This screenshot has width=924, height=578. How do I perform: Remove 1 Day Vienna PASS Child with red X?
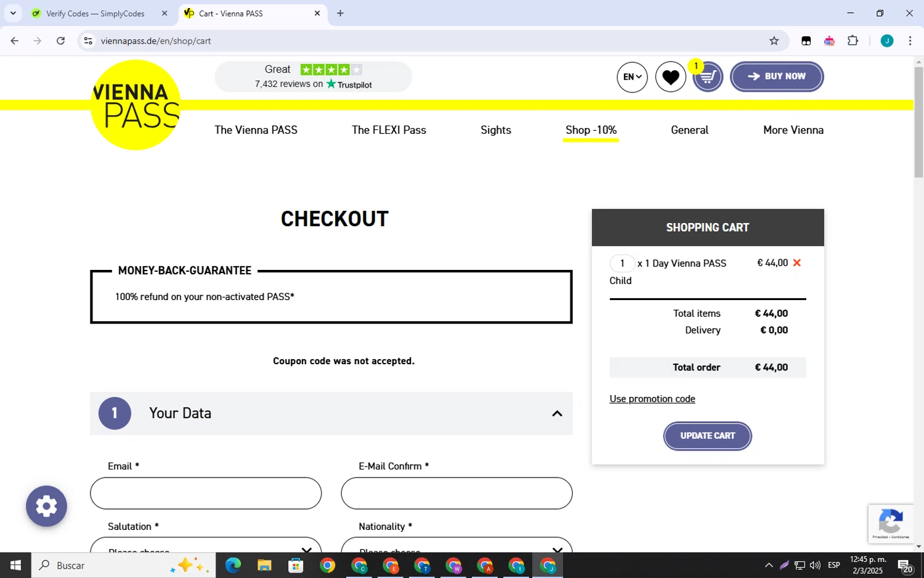(x=796, y=263)
